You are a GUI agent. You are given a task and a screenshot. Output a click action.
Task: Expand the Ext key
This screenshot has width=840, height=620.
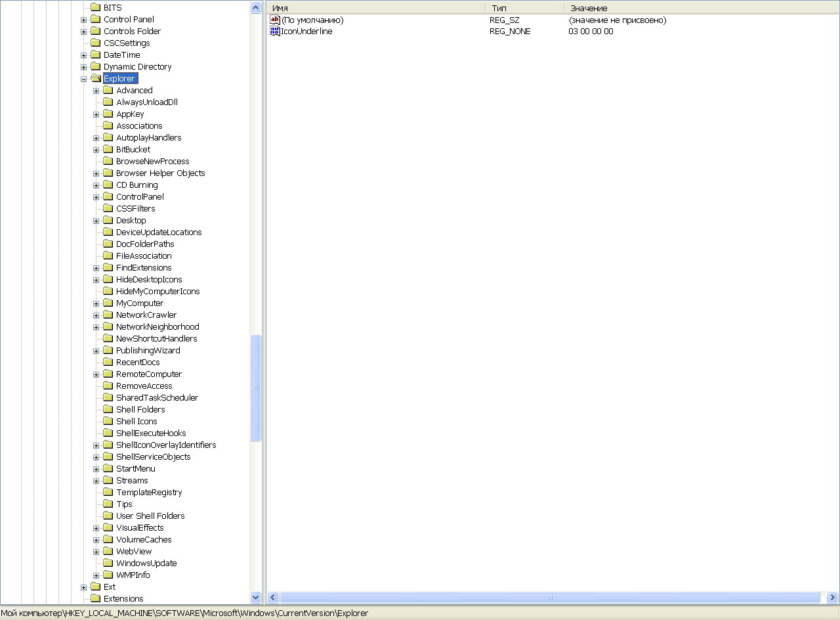[x=83, y=587]
